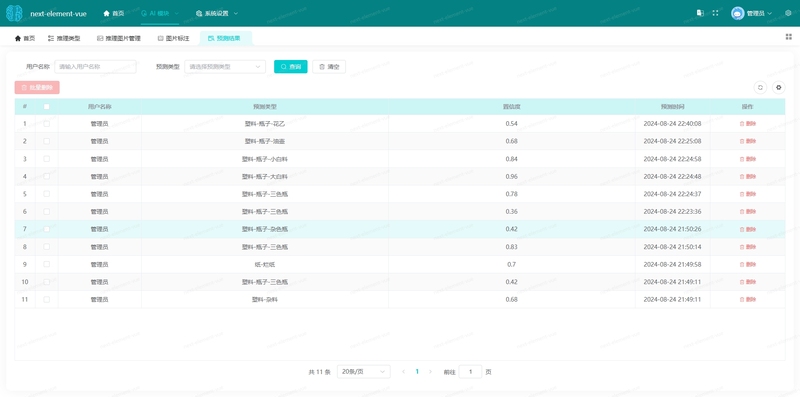Click the 清空 clear button
Viewport: 800px width, 397px height.
(329, 66)
